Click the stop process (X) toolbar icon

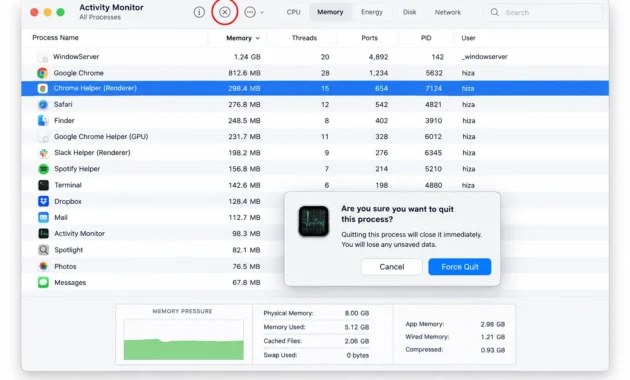pos(225,12)
